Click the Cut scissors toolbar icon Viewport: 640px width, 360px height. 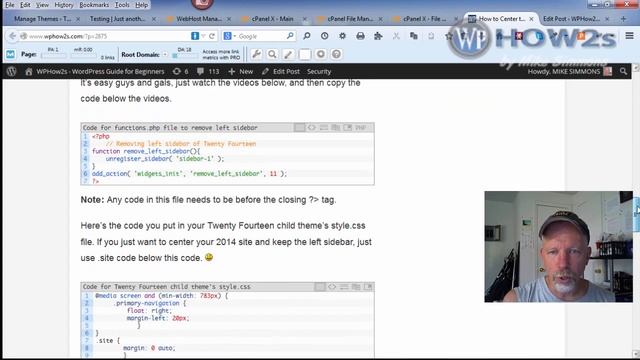coord(396,36)
